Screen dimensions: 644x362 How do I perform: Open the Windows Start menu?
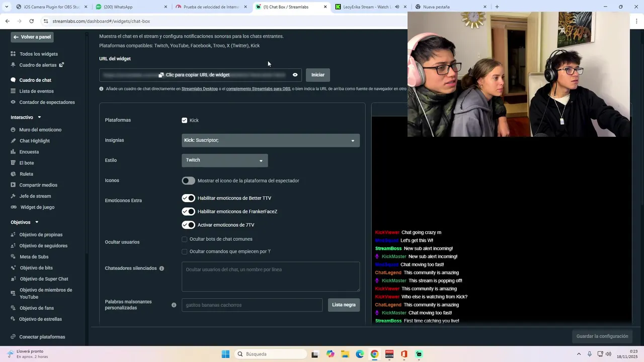(x=225, y=354)
